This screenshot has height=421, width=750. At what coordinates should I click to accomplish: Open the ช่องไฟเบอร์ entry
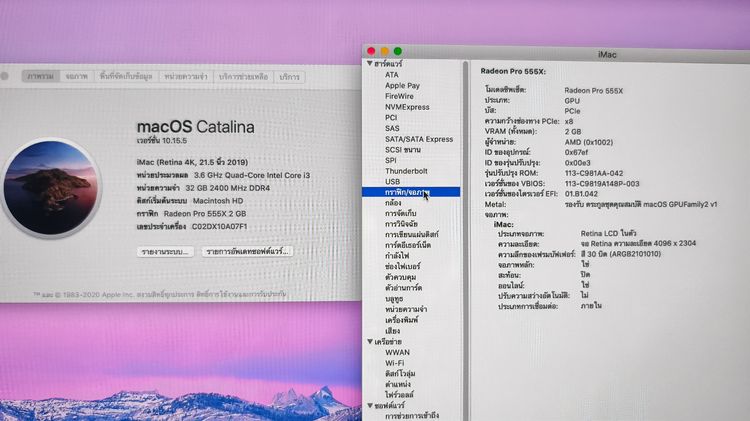tap(403, 266)
